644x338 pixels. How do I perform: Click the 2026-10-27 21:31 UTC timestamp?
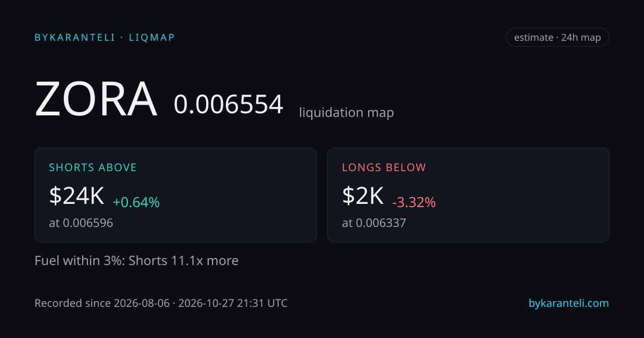click(x=233, y=303)
